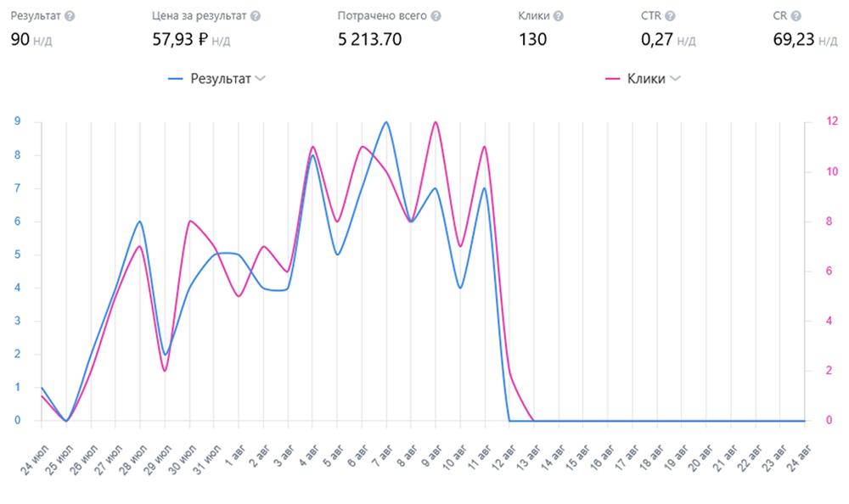Click the 5 213.70 spent total value

pyautogui.click(x=369, y=39)
